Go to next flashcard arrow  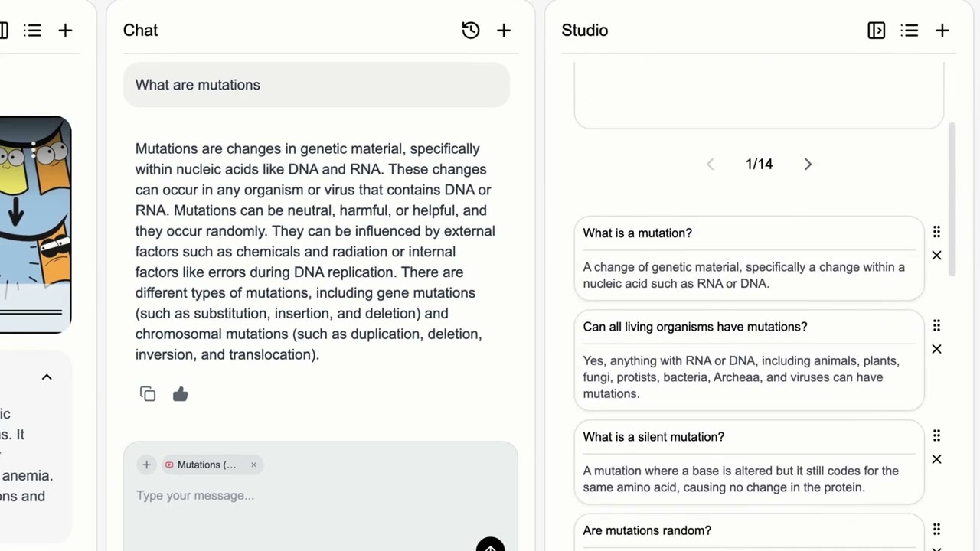[808, 165]
